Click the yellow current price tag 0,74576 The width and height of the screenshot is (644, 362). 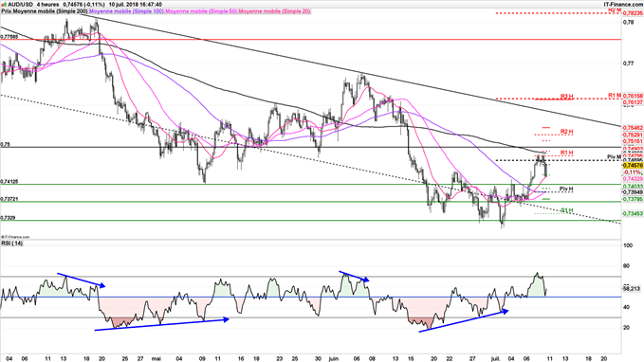point(633,166)
